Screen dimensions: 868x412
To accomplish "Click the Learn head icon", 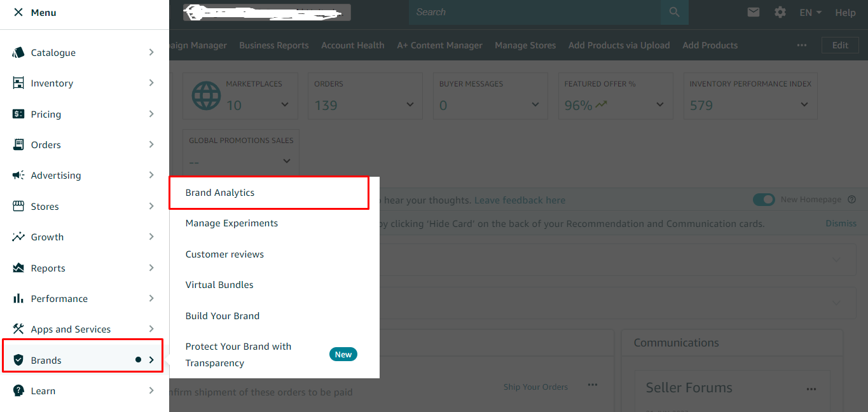I will [18, 390].
